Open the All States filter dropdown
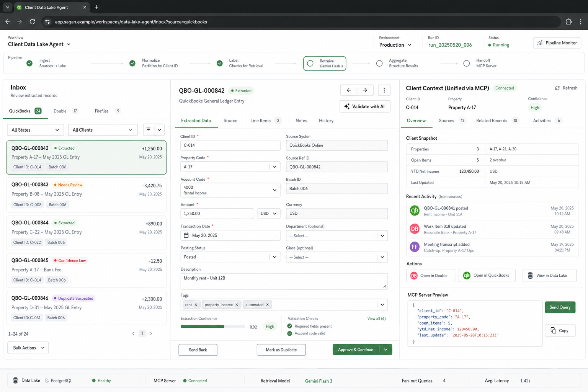 coord(36,130)
